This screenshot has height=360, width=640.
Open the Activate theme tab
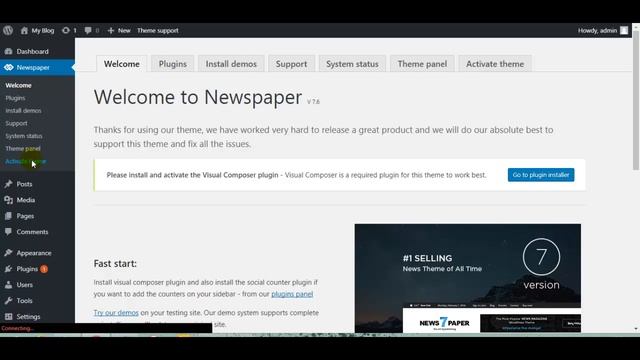495,64
